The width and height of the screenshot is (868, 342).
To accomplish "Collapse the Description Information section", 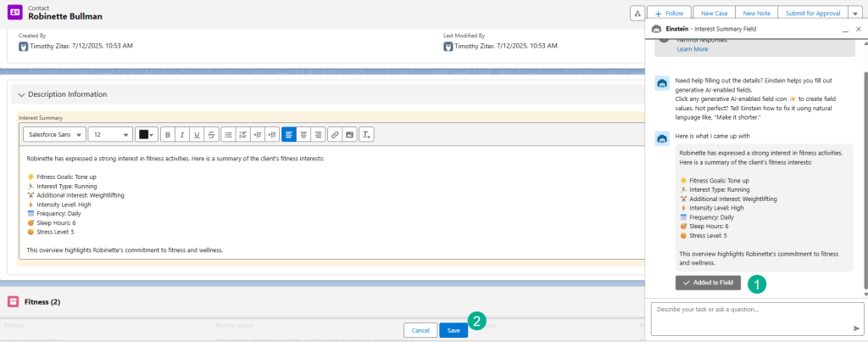I will coord(22,94).
